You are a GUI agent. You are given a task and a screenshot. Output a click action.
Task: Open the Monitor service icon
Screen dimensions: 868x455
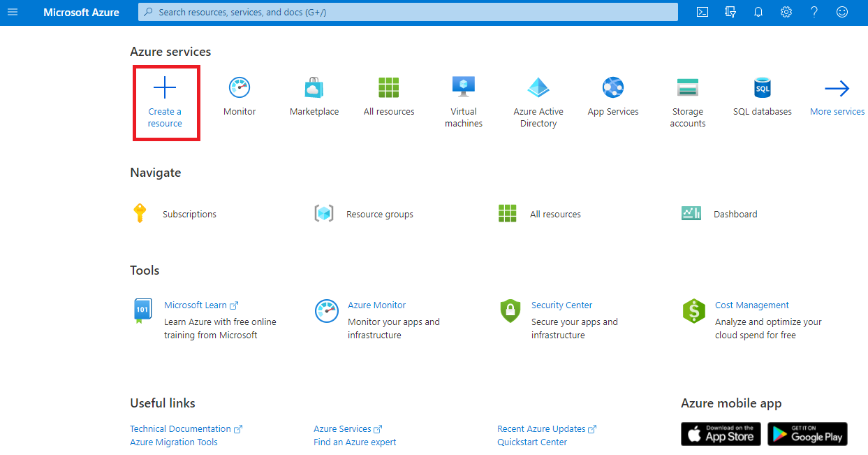pos(240,87)
